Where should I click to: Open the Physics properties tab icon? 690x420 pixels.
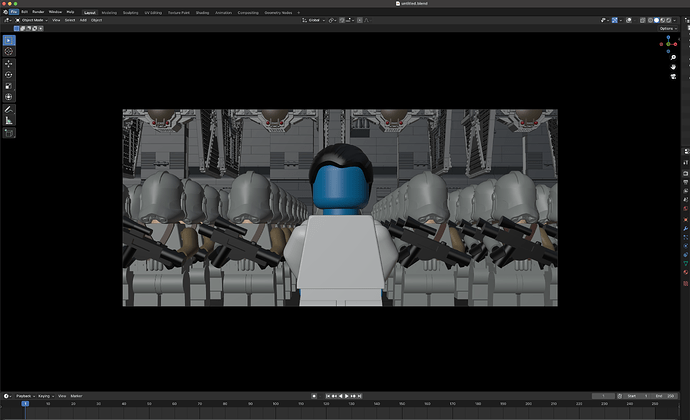click(686, 246)
